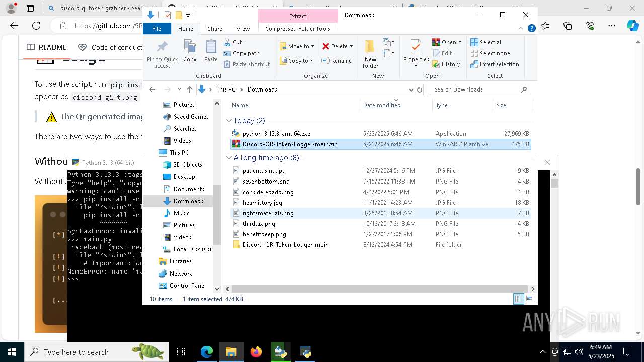Open Properties from ribbon

416,53
